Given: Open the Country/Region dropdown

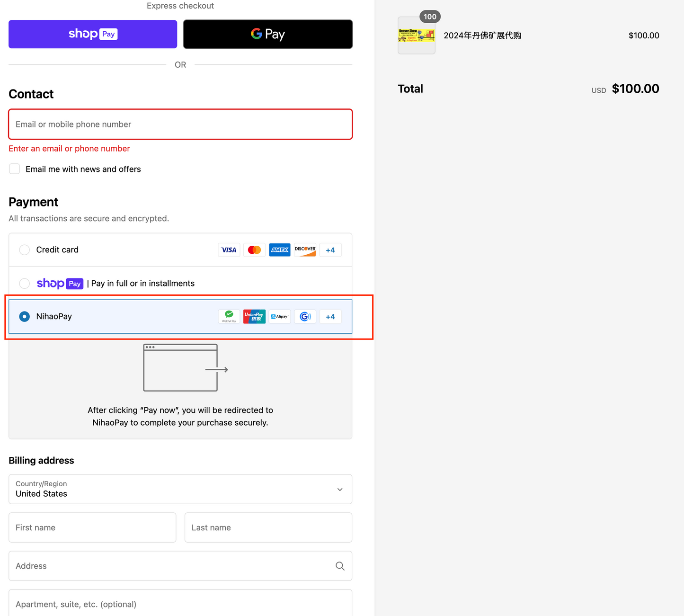Looking at the screenshot, I should coord(180,489).
